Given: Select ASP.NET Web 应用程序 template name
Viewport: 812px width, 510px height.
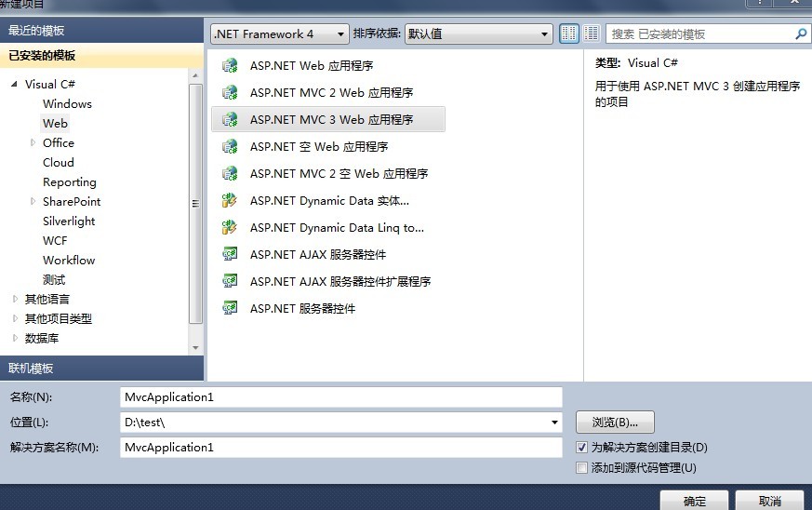Looking at the screenshot, I should point(312,66).
